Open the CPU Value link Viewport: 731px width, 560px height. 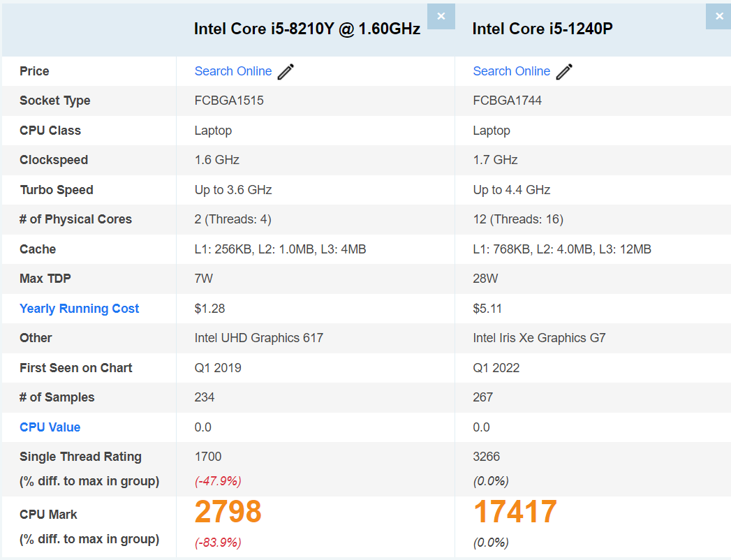point(50,427)
